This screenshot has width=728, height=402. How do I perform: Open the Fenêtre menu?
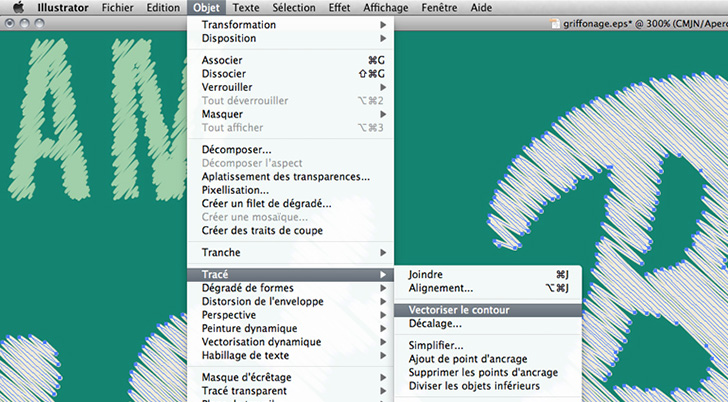click(x=439, y=7)
